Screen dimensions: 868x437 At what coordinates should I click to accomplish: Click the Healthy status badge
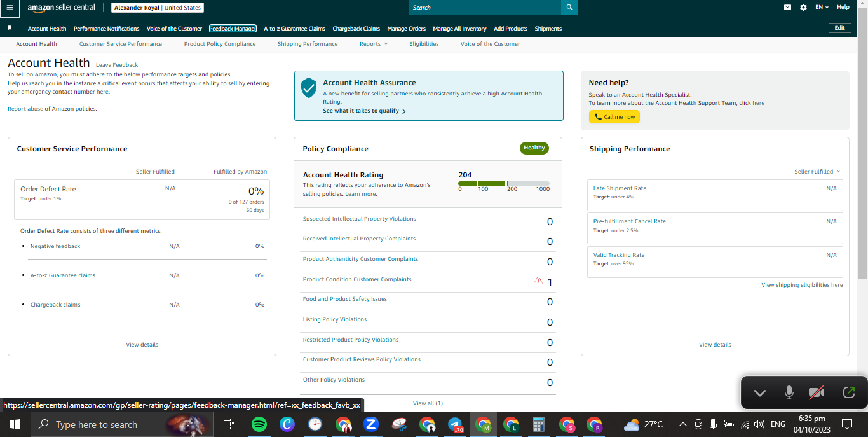(534, 148)
